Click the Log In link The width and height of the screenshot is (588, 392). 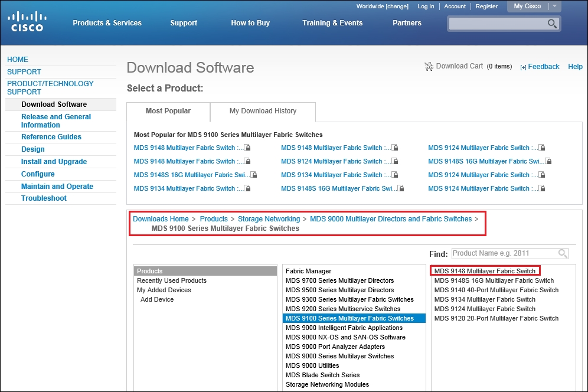coord(426,6)
